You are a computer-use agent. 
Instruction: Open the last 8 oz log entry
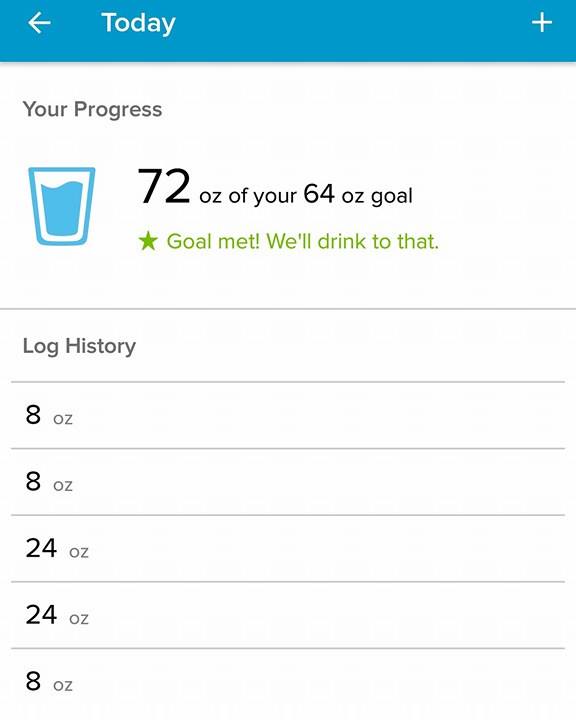288,681
